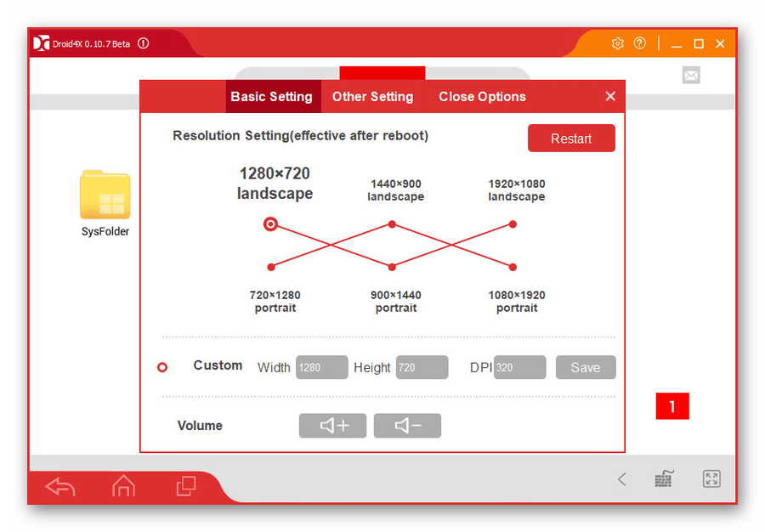
Task: Switch to Other Setting tab
Action: (372, 97)
